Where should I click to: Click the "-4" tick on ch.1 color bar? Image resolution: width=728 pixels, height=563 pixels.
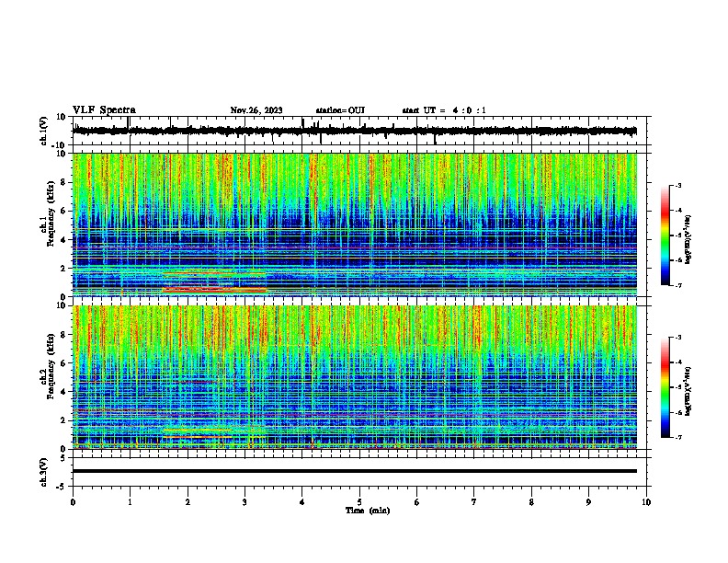point(677,211)
